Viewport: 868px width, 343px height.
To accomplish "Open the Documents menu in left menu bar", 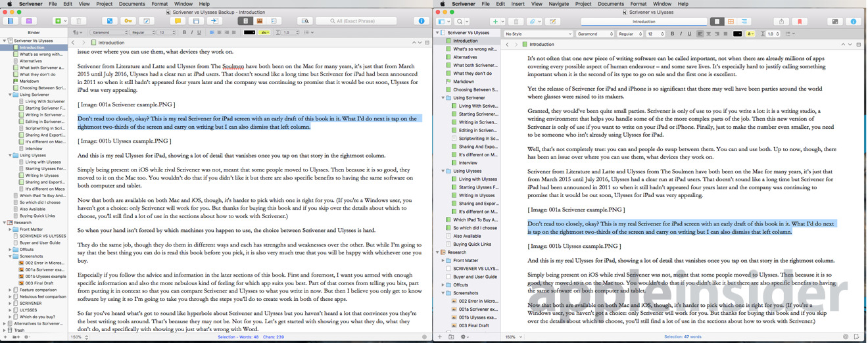I will tap(132, 4).
